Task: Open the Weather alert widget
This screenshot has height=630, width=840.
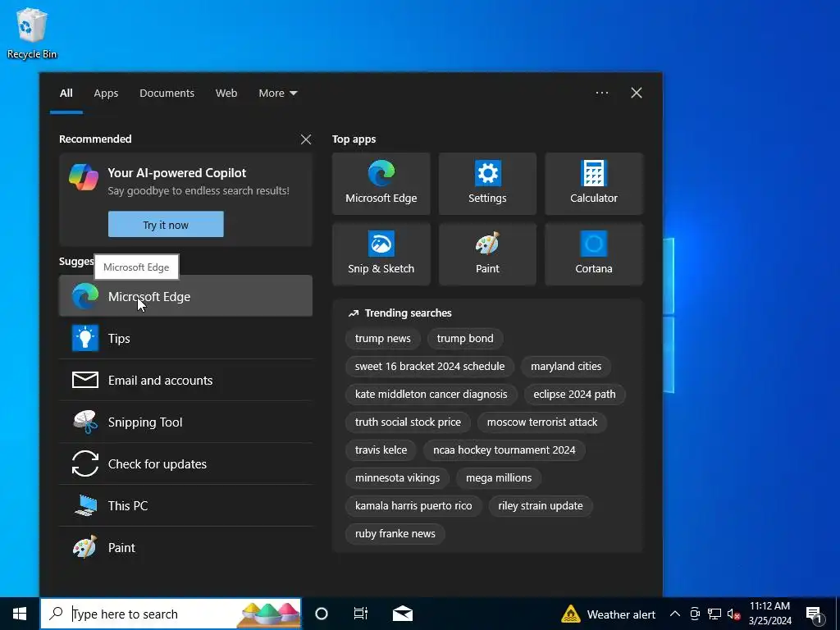Action: tap(608, 614)
